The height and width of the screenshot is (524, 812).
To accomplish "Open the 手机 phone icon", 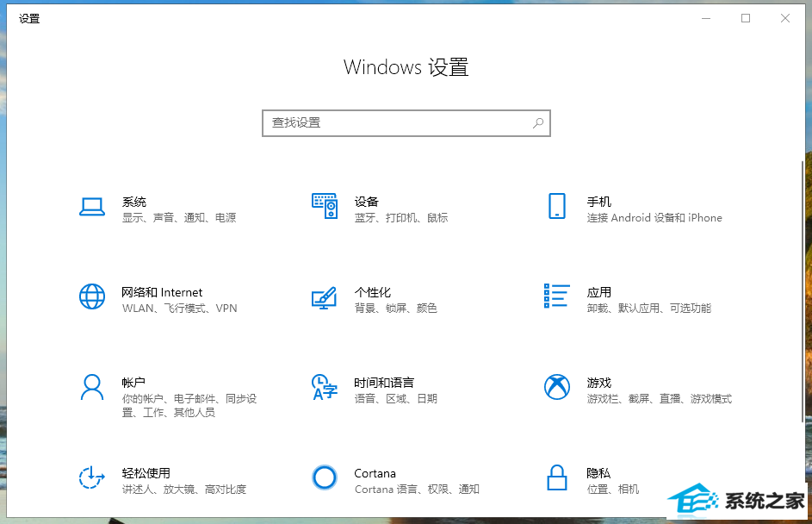I will (x=557, y=206).
